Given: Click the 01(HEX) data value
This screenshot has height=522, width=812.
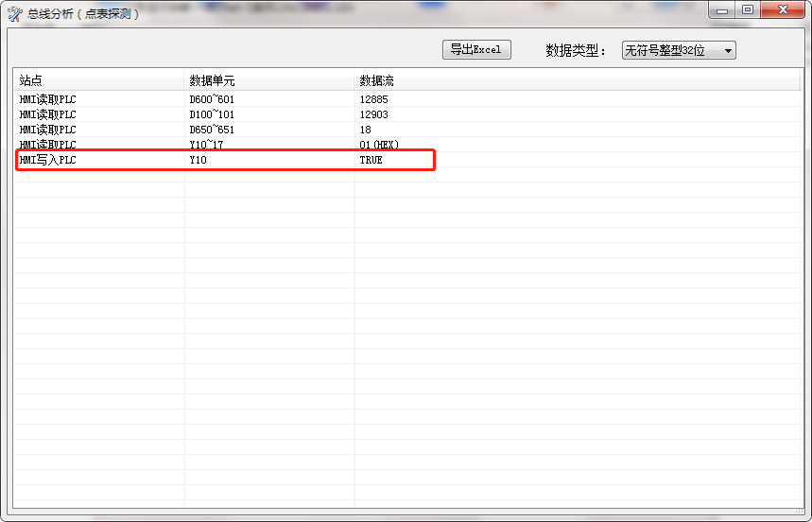Looking at the screenshot, I should pyautogui.click(x=379, y=145).
